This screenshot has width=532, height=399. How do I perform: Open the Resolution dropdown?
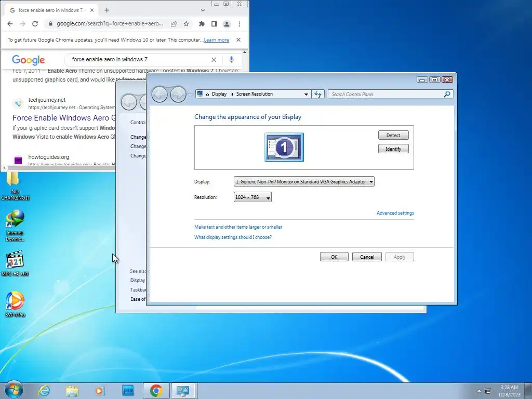[252, 197]
